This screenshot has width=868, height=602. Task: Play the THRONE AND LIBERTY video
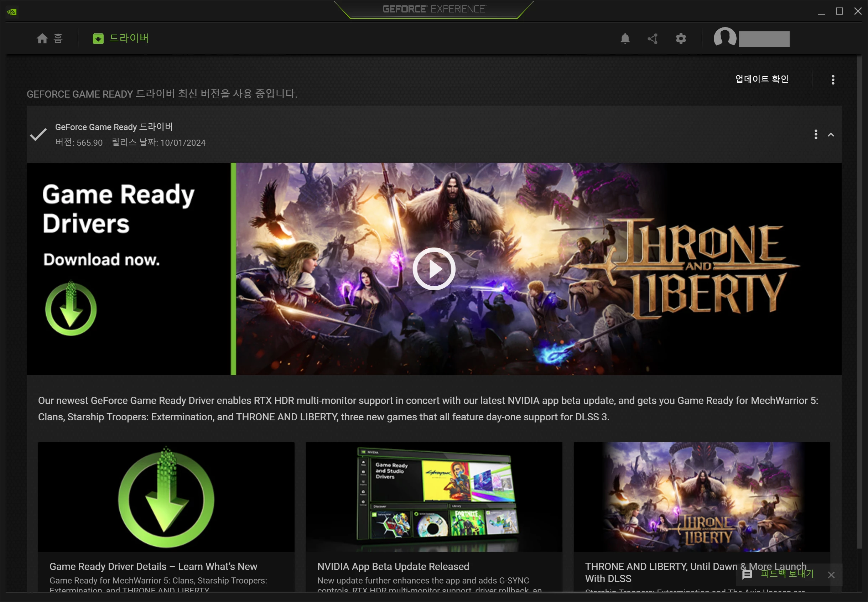433,269
